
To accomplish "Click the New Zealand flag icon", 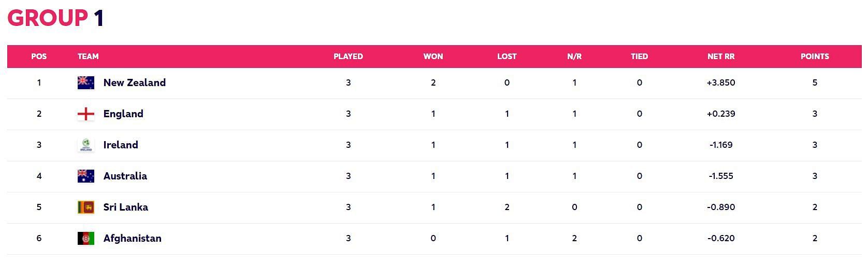I will 85,82.
